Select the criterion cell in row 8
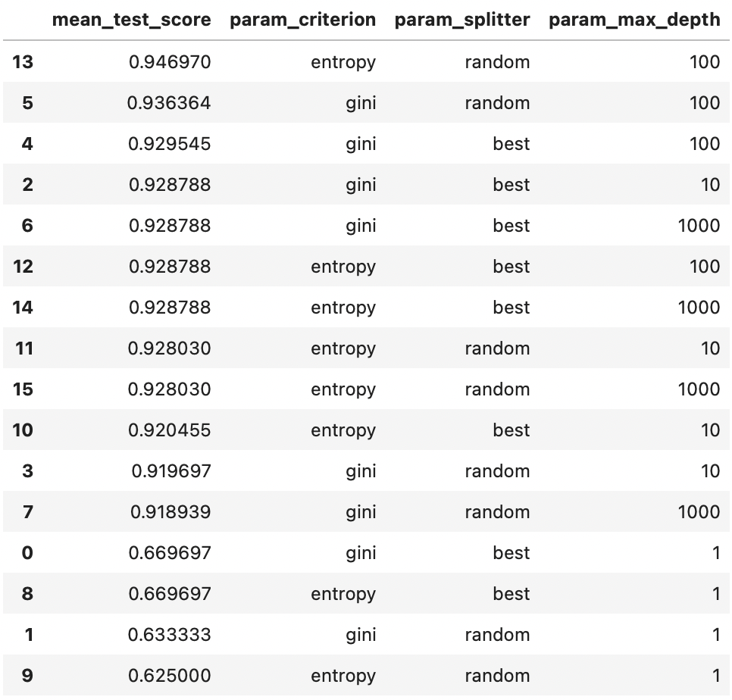732x700 pixels. tap(343, 593)
